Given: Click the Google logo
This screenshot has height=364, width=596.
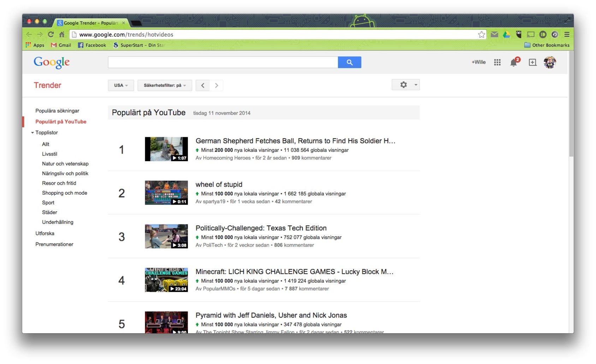Looking at the screenshot, I should tap(52, 62).
